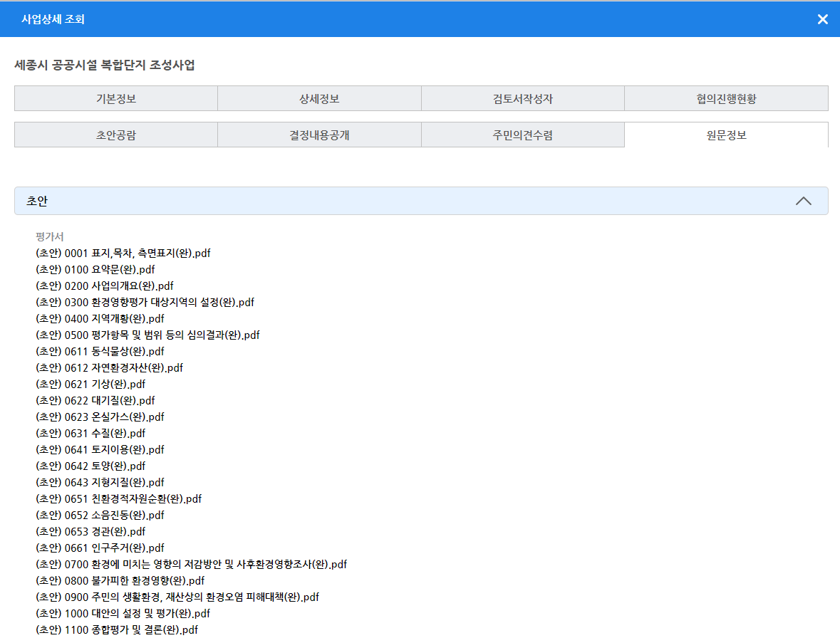Switch to 결정내용공개 tab
The height and width of the screenshot is (638, 840).
tap(319, 135)
